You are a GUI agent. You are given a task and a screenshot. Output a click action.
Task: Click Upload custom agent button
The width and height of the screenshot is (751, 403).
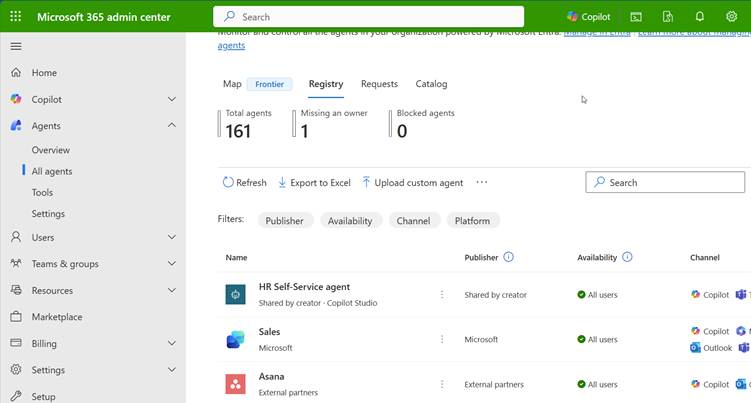(x=412, y=183)
